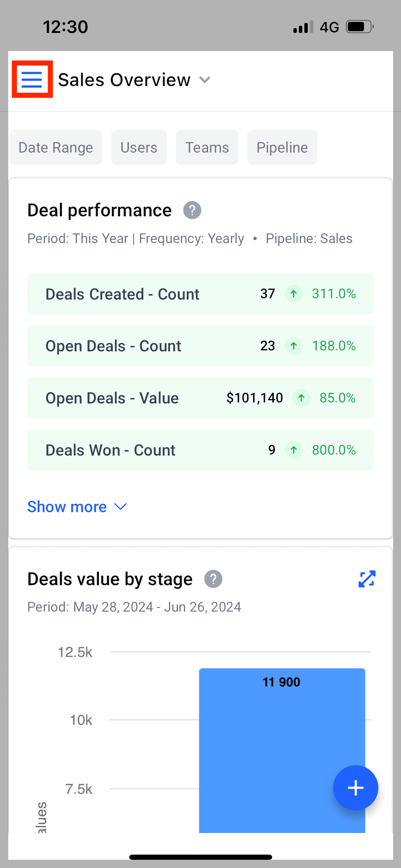Open the Pipeline filter
The width and height of the screenshot is (401, 868).
pyautogui.click(x=282, y=147)
